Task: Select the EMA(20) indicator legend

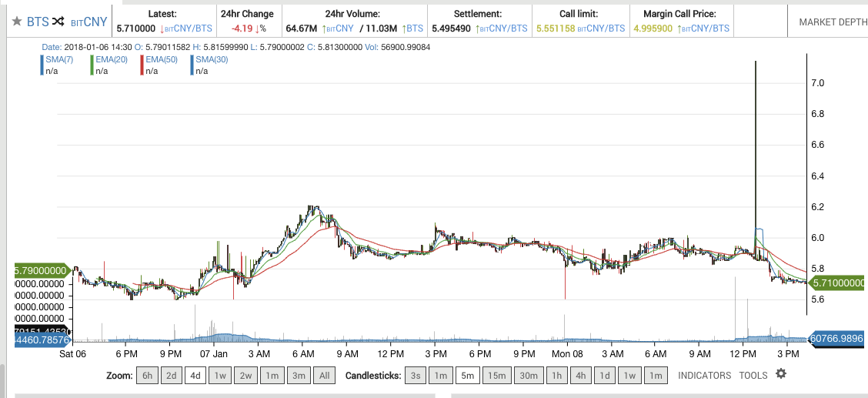Action: (x=112, y=60)
